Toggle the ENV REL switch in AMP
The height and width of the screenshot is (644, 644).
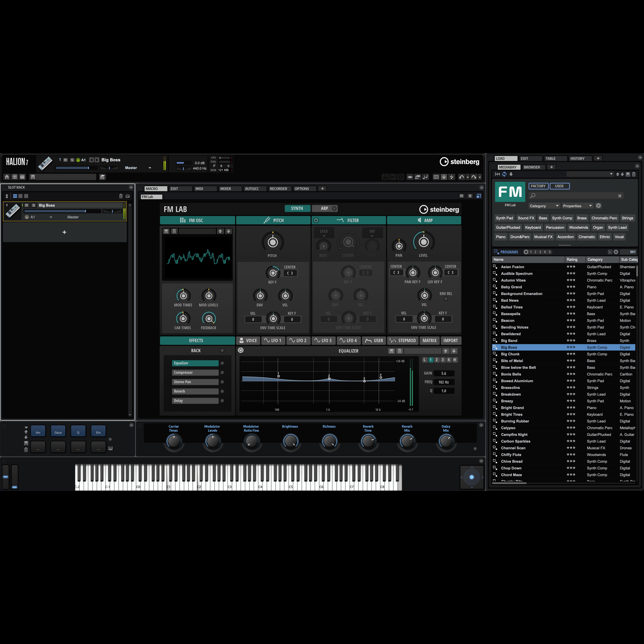point(446,299)
